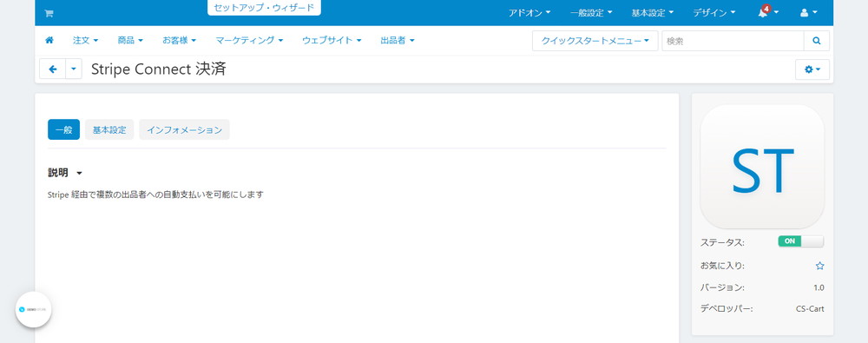Select the 一般 tab
This screenshot has height=343, width=868.
point(63,129)
